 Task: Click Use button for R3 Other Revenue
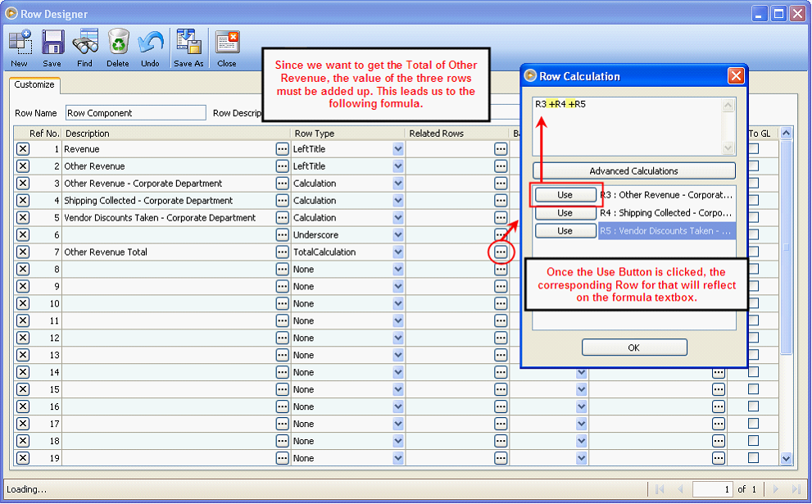[565, 195]
